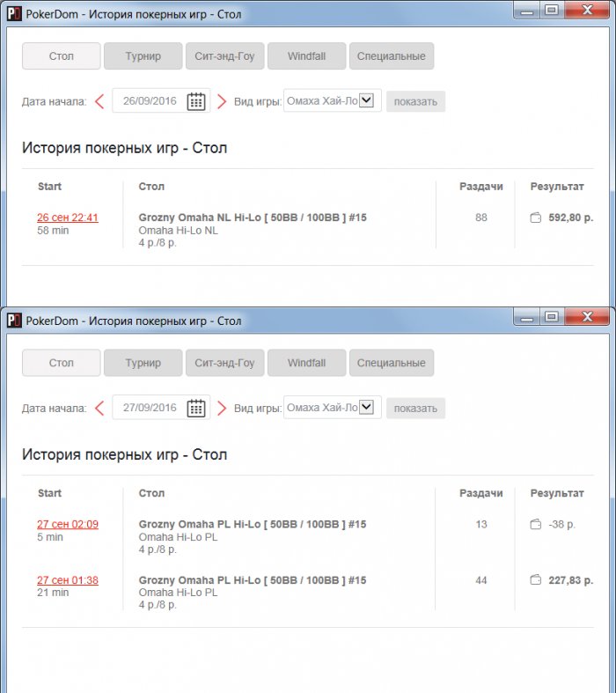Image resolution: width=616 pixels, height=693 pixels.
Task: Open calendar picker next to 26/09/2016
Action: pos(196,101)
